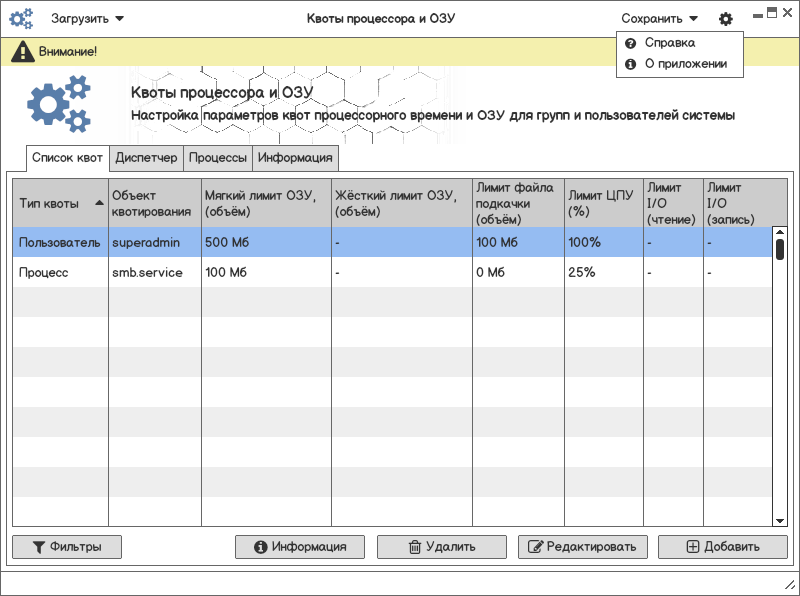Select О приложении menu entry
The image size is (800, 596).
pyautogui.click(x=684, y=64)
